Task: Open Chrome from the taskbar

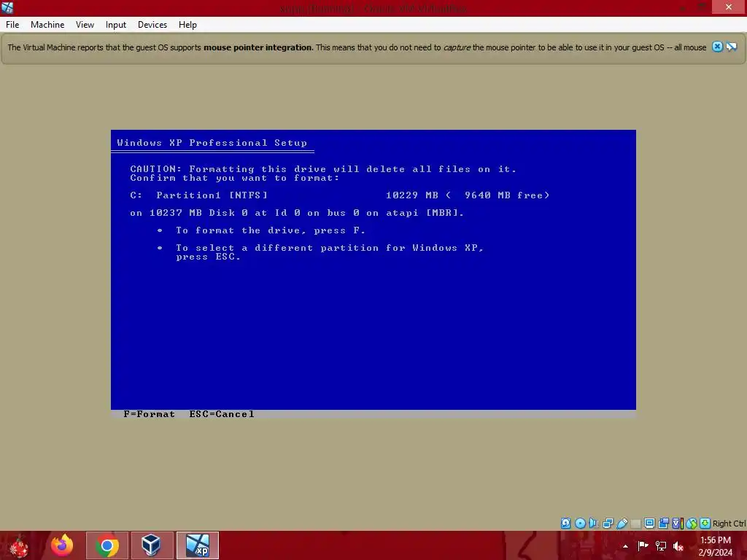Action: pyautogui.click(x=107, y=545)
